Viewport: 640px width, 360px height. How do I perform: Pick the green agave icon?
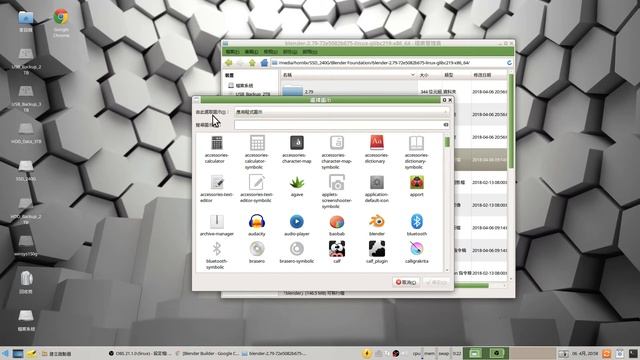coord(297,182)
